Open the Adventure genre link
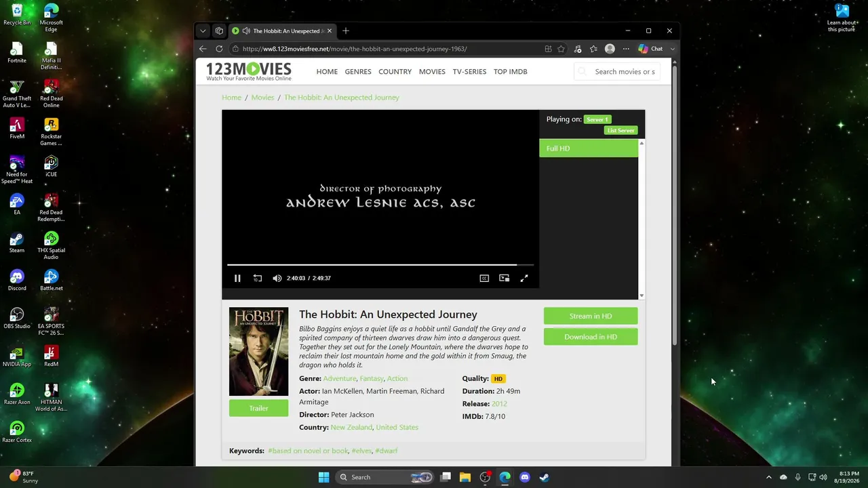This screenshot has height=488, width=868. coord(339,379)
